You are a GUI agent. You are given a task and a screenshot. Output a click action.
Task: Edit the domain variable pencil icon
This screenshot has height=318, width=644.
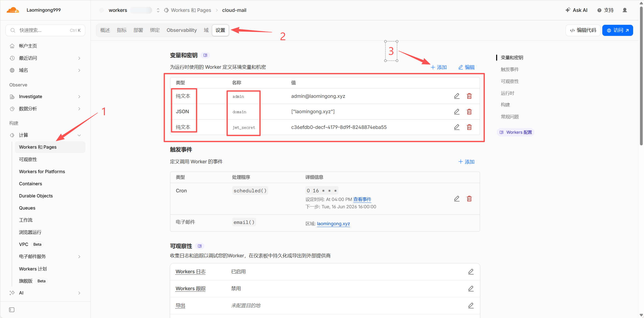coord(457,111)
